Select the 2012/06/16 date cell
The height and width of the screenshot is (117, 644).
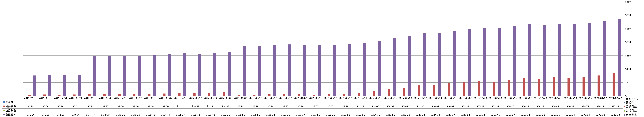tap(91, 98)
